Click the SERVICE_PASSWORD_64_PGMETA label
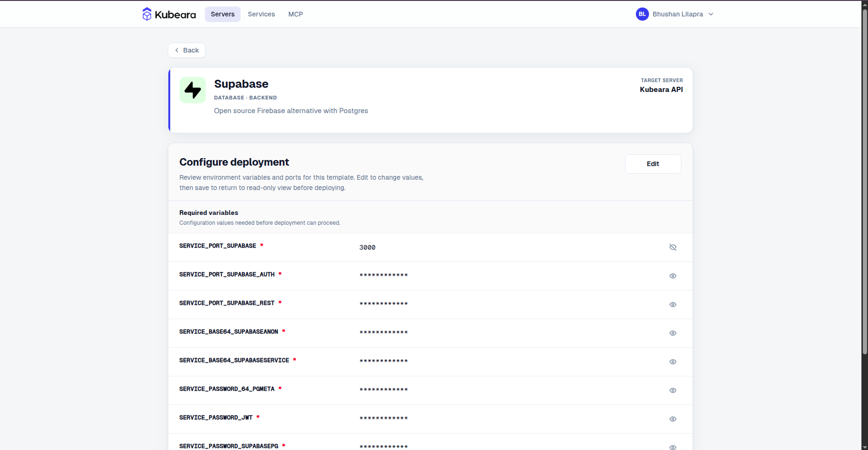This screenshot has height=450, width=868. [x=227, y=389]
